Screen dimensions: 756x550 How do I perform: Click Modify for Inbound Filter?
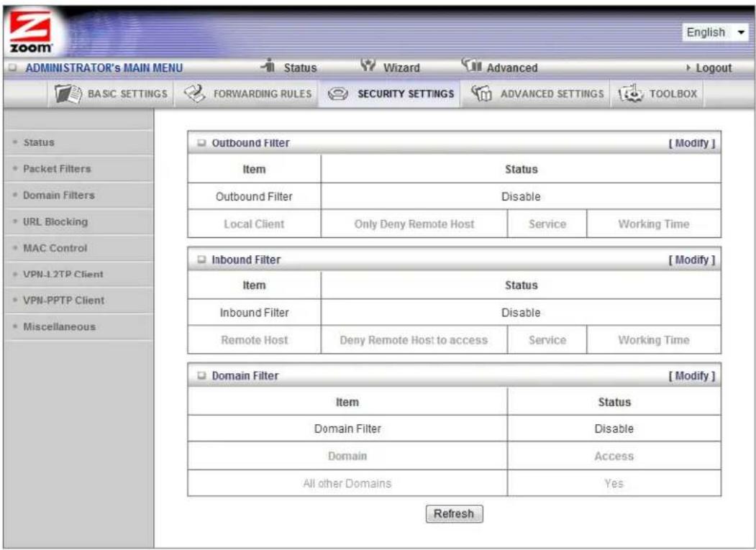click(x=691, y=260)
